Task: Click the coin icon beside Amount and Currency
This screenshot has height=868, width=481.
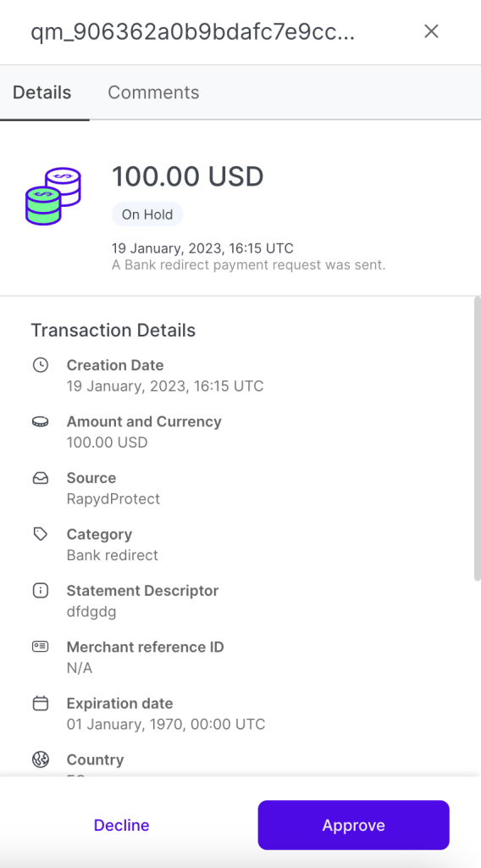Action: (x=41, y=422)
